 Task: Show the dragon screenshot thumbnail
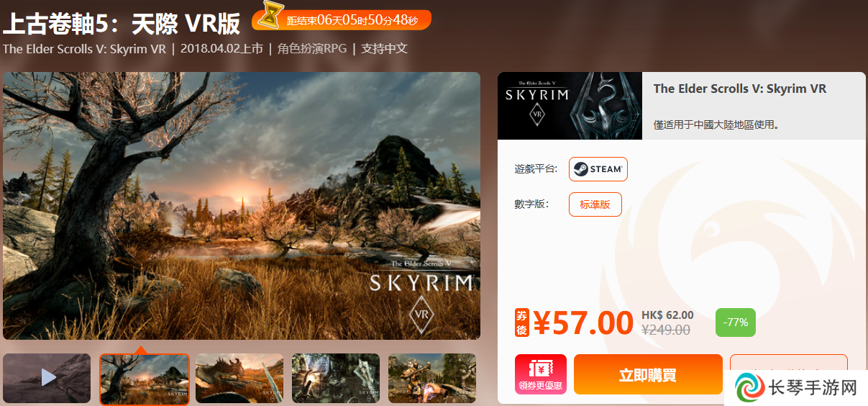click(x=239, y=378)
